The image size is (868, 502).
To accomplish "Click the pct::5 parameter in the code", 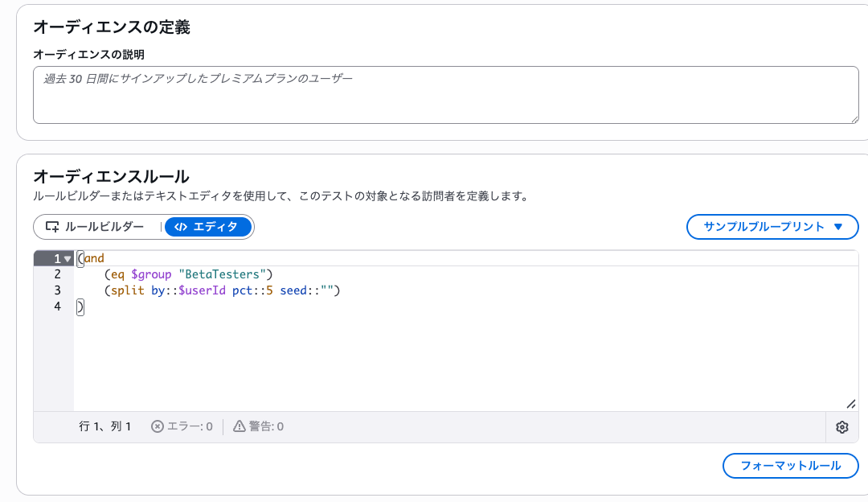I will (x=252, y=291).
